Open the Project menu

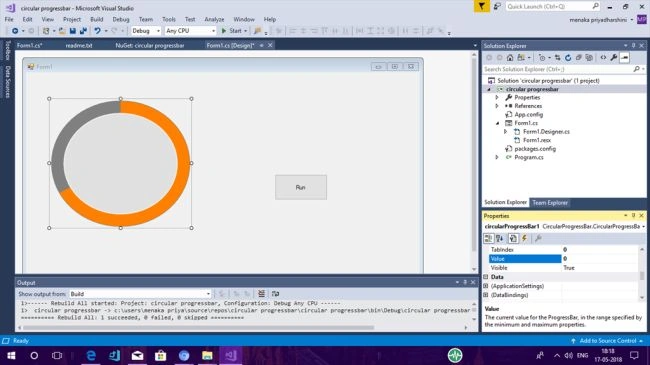coord(72,19)
